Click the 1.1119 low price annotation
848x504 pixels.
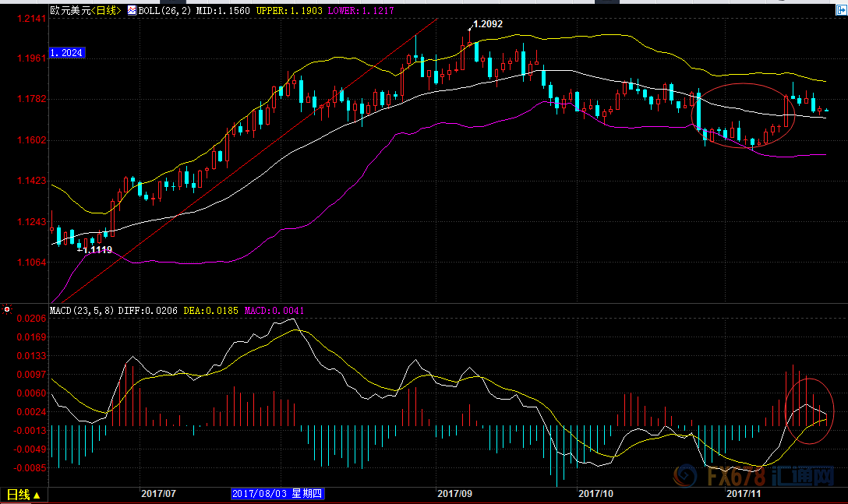click(97, 249)
